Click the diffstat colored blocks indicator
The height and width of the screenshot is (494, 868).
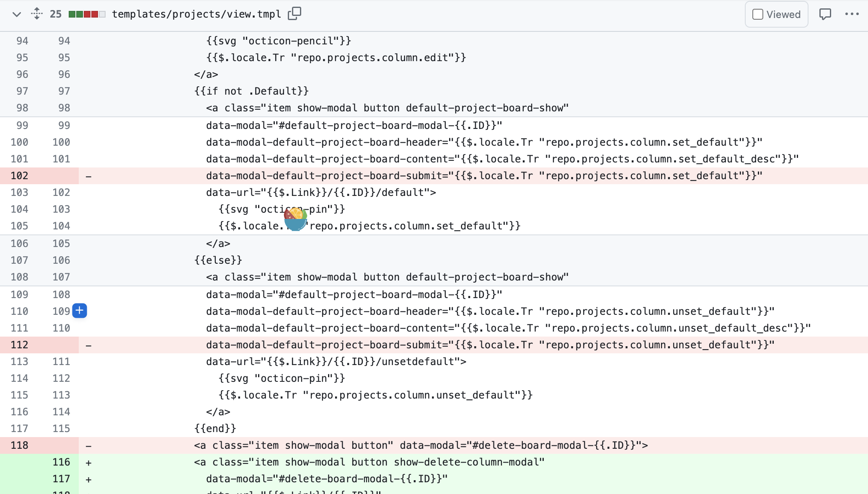point(87,14)
